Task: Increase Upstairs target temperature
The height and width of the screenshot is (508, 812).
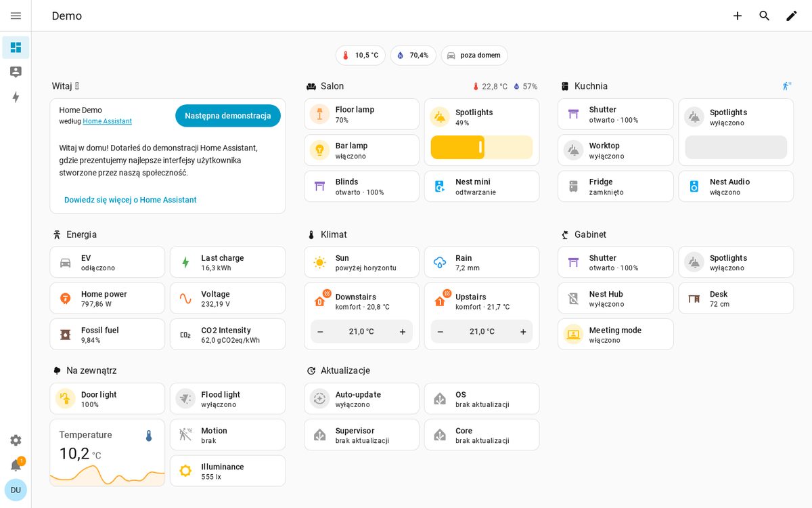Action: [x=523, y=332]
